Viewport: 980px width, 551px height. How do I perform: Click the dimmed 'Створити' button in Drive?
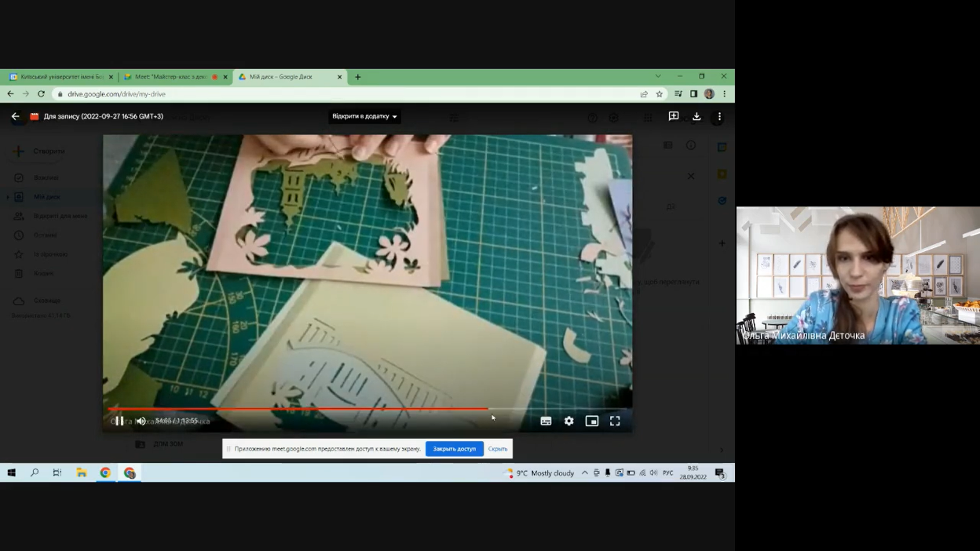tap(41, 151)
